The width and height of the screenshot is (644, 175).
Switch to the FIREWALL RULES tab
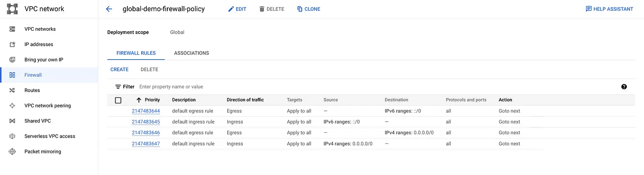[x=136, y=53]
